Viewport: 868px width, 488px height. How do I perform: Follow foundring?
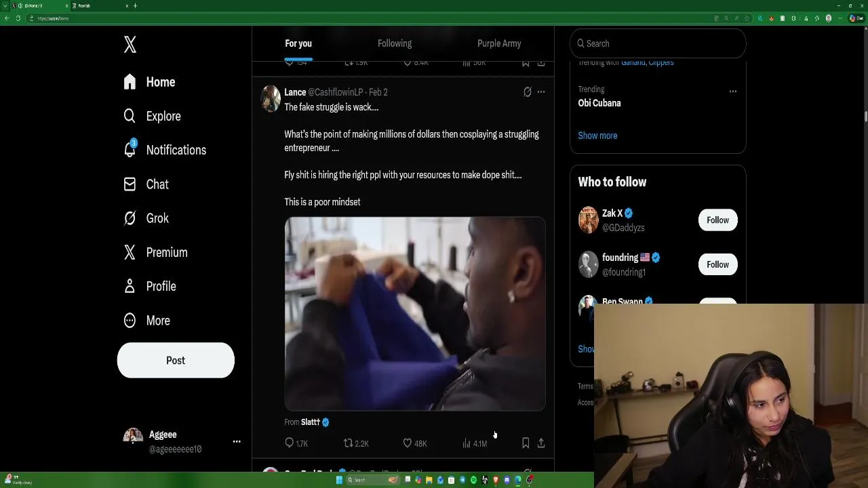click(717, 265)
